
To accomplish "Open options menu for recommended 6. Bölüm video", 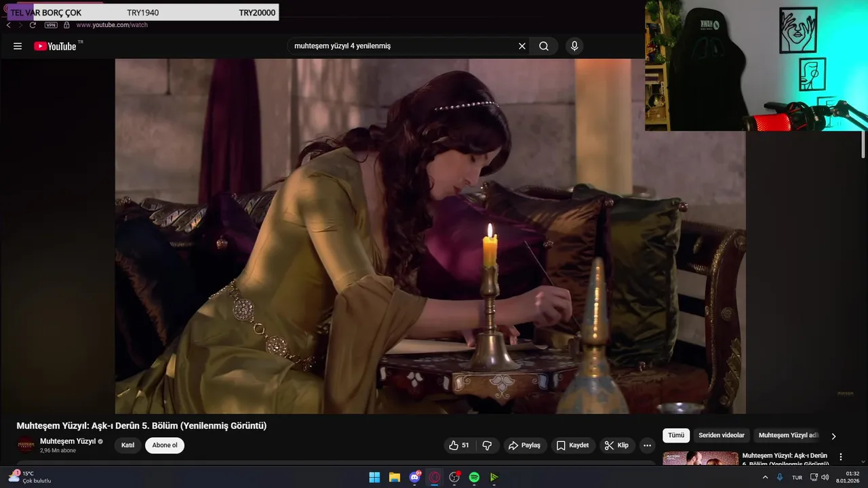I will point(841,457).
